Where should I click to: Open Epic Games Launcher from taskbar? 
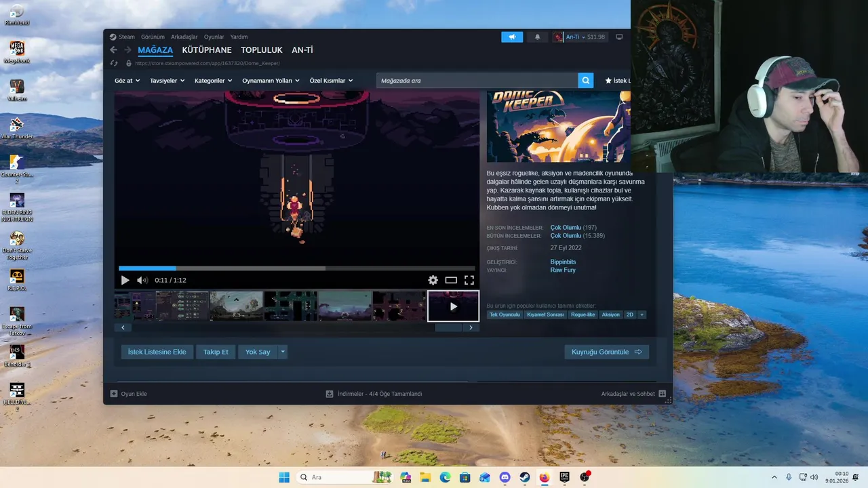pos(564,477)
